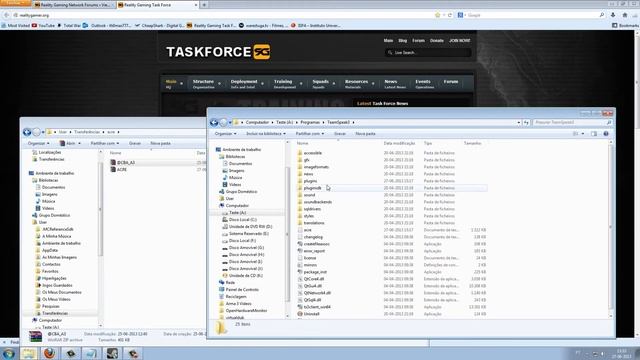Viewport: 640px width, 360px height.
Task: Expand the Training menu on Taskforce site
Action: coord(288,84)
